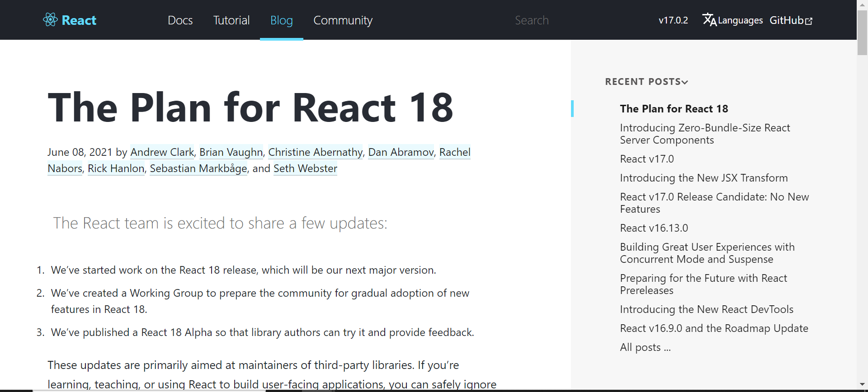
Task: Open author Rachel Nabors' link
Action: (455, 152)
